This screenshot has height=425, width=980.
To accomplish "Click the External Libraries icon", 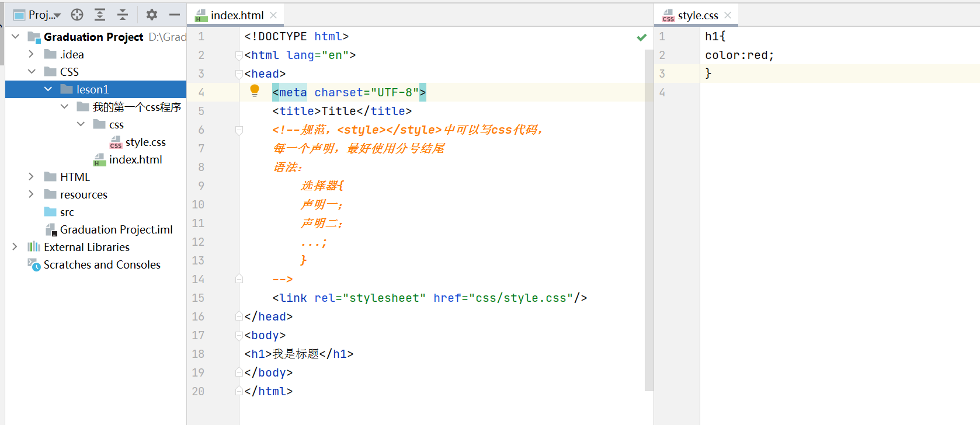I will 34,247.
